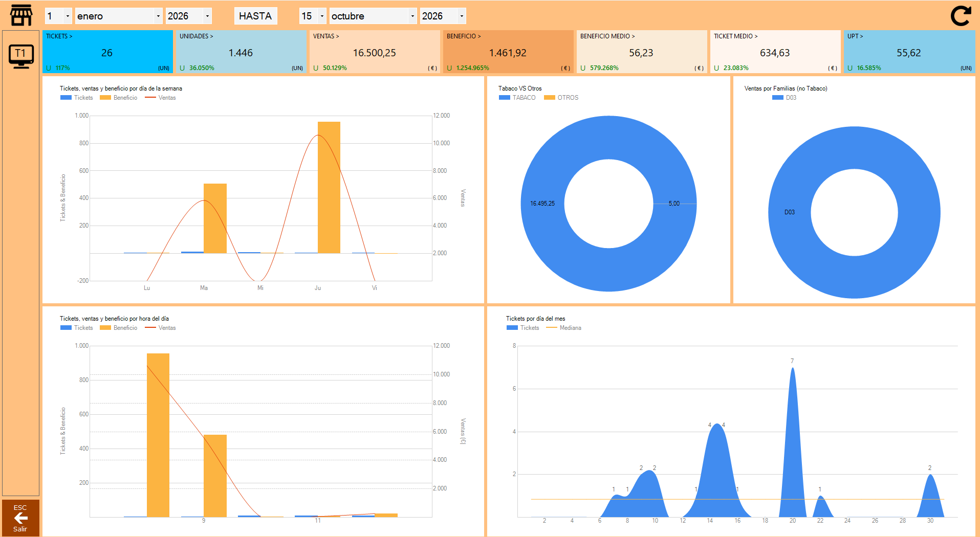Open the TICKETS summary card
Image resolution: width=980 pixels, height=537 pixels.
pos(107,52)
